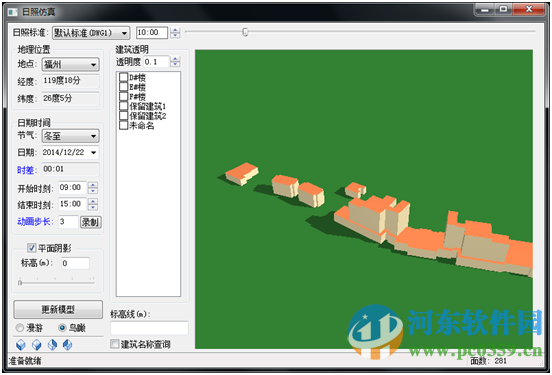
Task: Check the 保留建筑1 checkbox
Action: point(123,106)
